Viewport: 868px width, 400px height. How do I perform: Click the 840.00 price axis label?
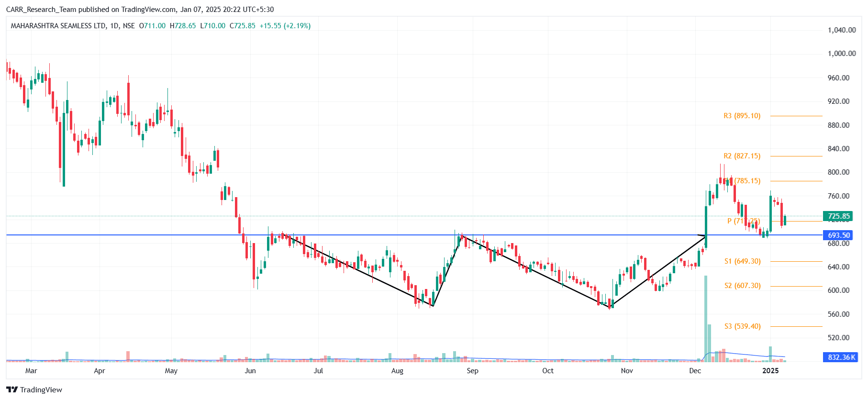(838, 149)
